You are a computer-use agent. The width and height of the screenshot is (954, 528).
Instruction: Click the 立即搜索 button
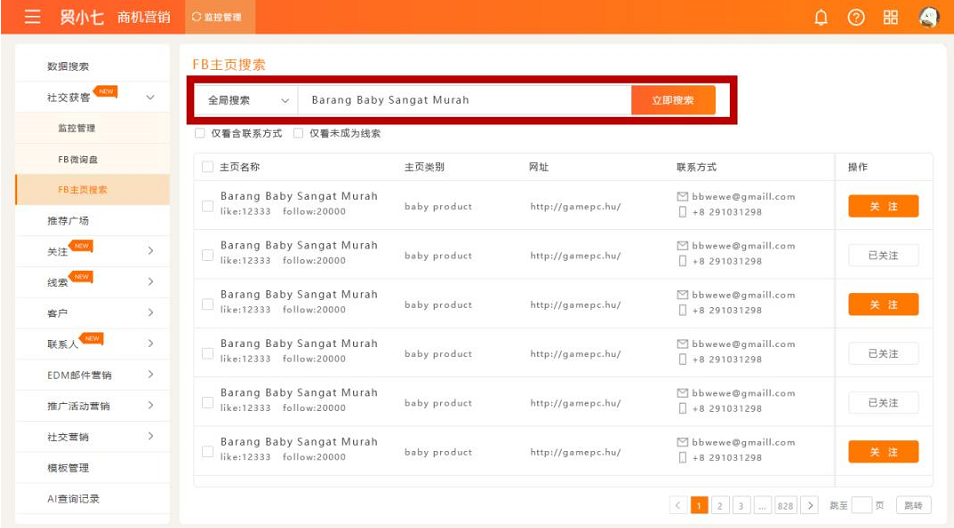(x=673, y=100)
